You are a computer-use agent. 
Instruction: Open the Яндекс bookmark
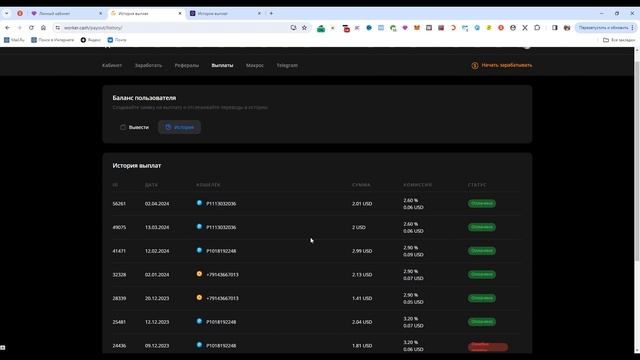pyautogui.click(x=91, y=40)
